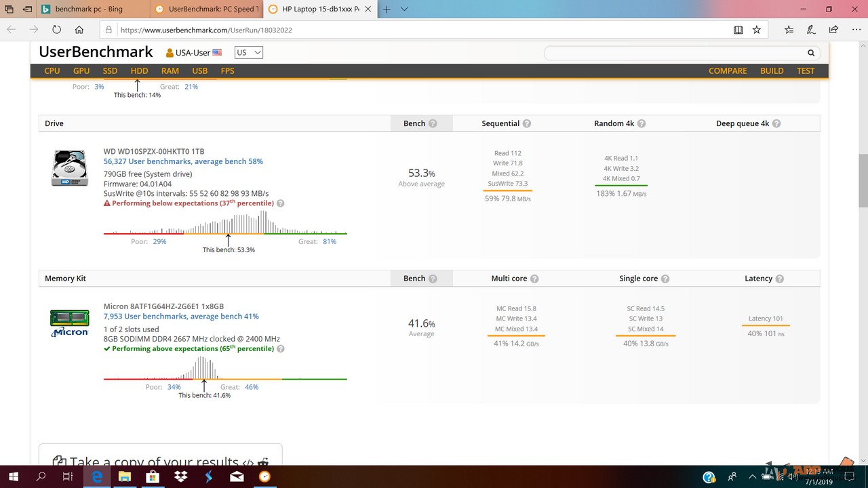Click drive Poor 29% value

click(x=159, y=241)
